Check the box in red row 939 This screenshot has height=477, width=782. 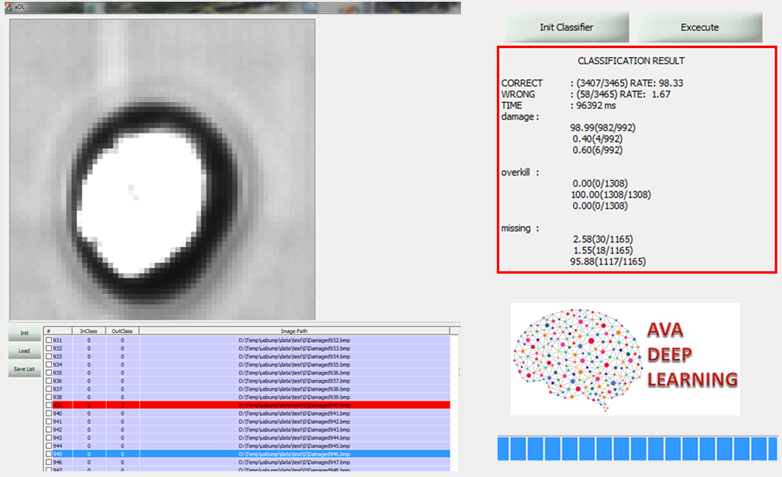point(49,405)
